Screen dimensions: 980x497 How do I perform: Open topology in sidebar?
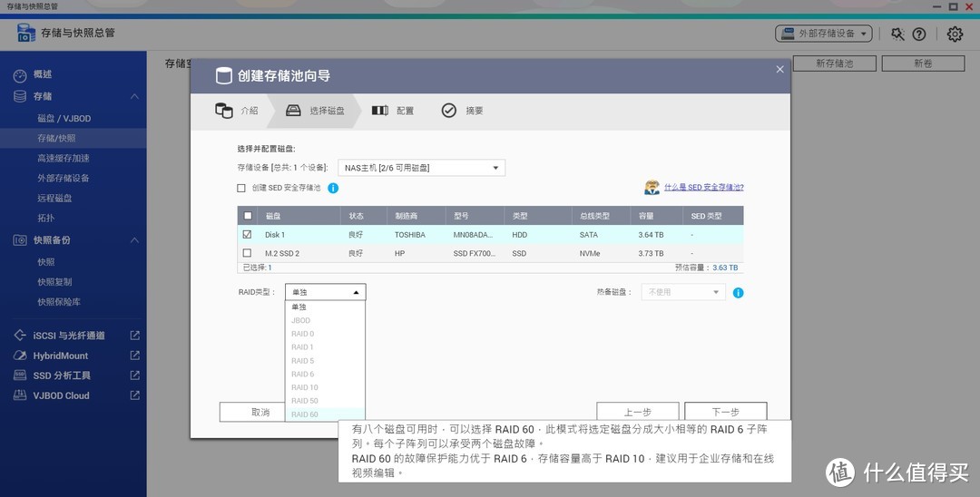coord(46,219)
